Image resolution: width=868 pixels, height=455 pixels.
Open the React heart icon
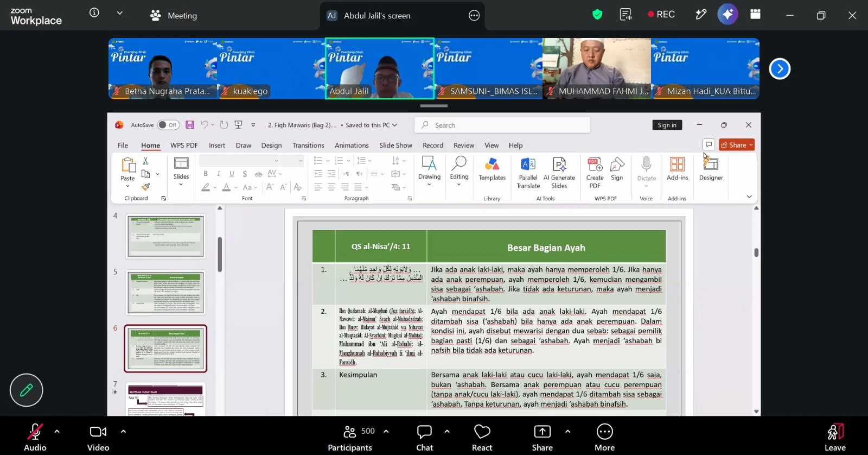[482, 437]
